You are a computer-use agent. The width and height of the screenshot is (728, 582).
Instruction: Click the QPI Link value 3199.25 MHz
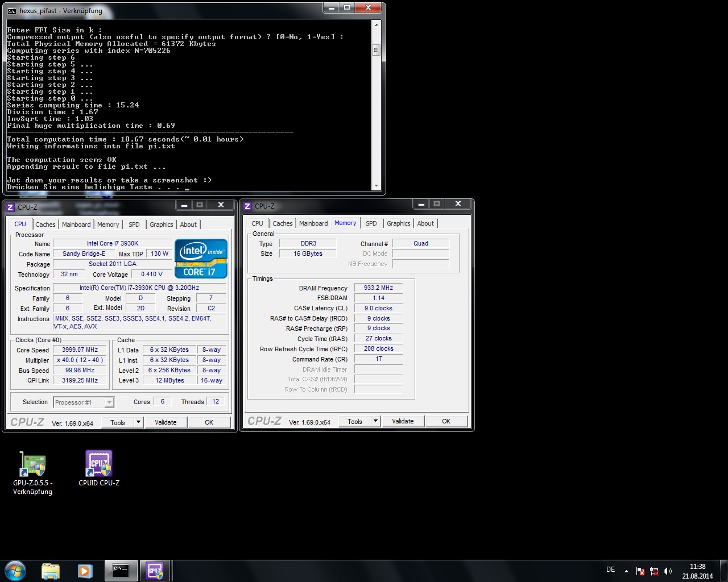(x=80, y=380)
